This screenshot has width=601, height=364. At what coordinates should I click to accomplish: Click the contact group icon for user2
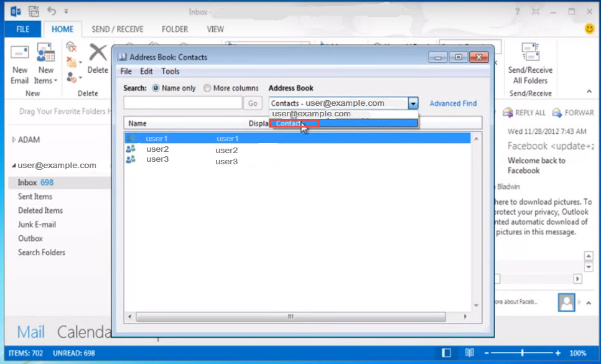tap(131, 149)
